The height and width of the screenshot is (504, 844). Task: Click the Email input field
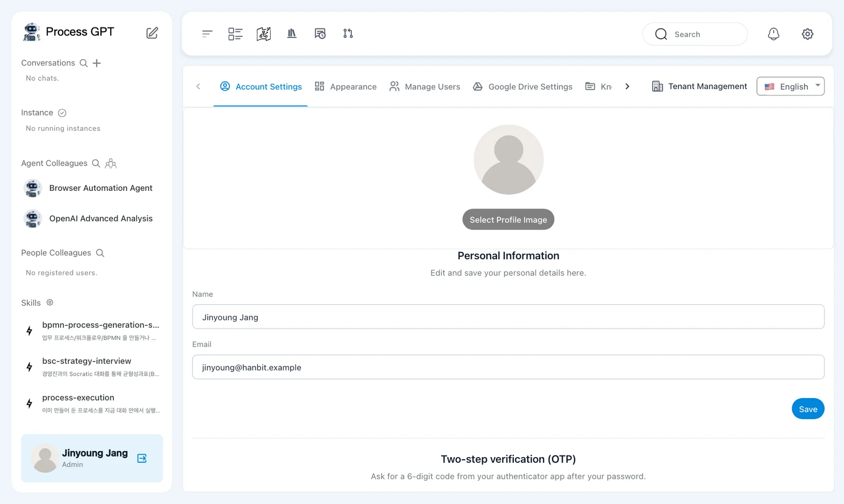click(508, 367)
